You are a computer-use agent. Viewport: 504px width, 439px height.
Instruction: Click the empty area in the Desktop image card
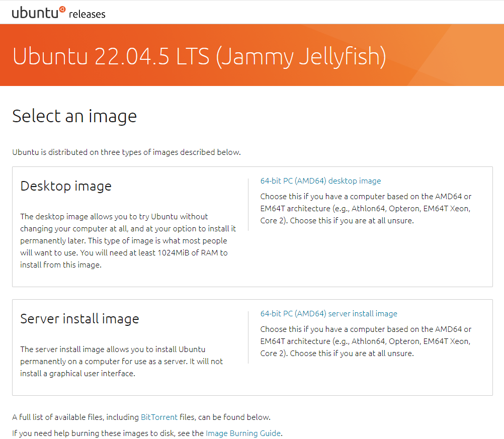point(370,257)
